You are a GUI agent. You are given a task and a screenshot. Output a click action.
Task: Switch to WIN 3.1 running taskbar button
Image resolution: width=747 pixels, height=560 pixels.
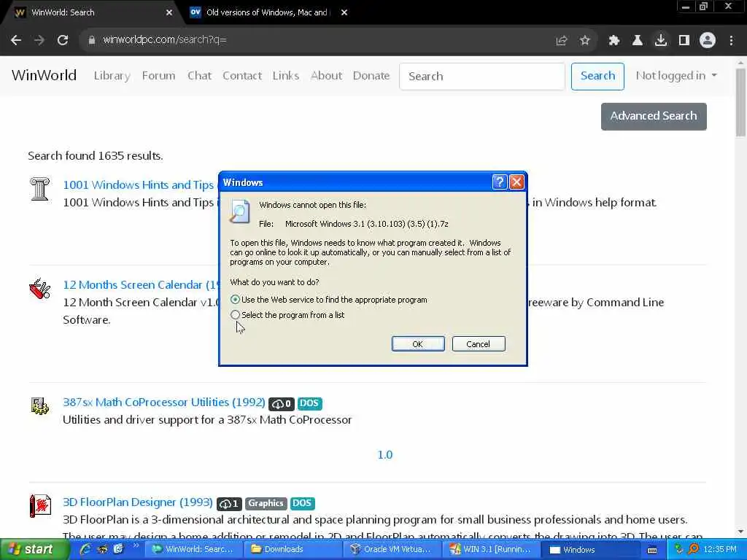click(x=492, y=549)
